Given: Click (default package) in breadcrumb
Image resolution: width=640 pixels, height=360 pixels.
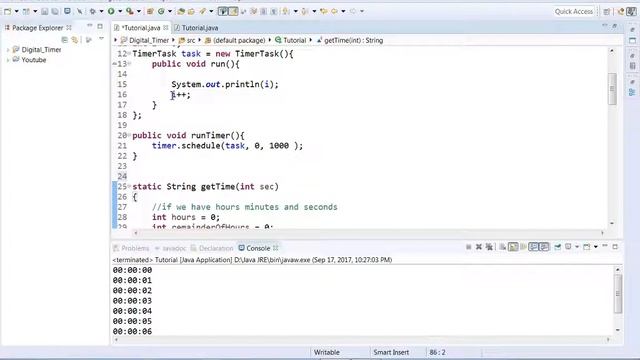Looking at the screenshot, I should 239,40.
